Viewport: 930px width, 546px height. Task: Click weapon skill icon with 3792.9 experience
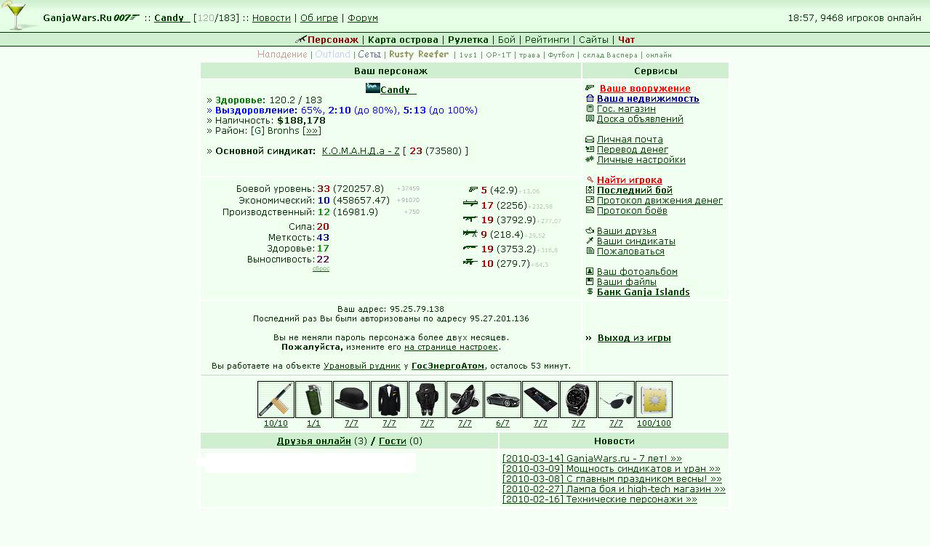470,219
